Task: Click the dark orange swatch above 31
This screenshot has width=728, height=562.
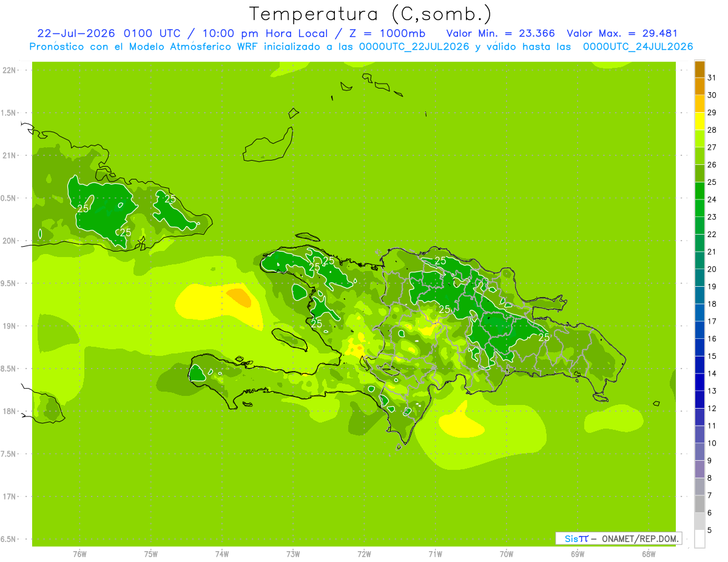Action: click(699, 69)
